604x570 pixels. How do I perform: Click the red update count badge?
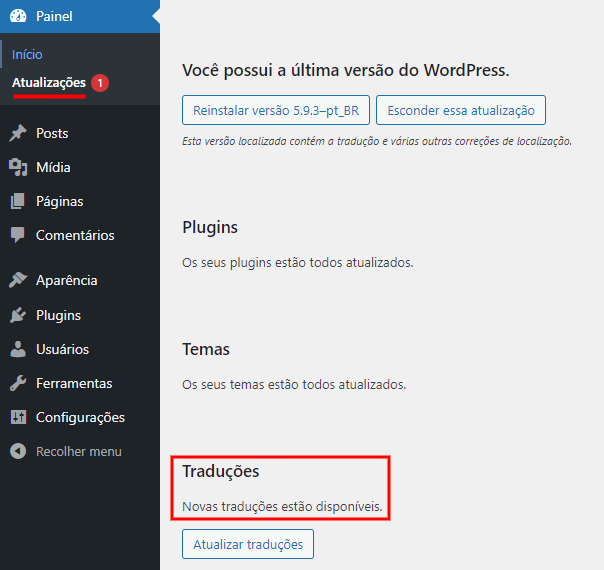(100, 83)
